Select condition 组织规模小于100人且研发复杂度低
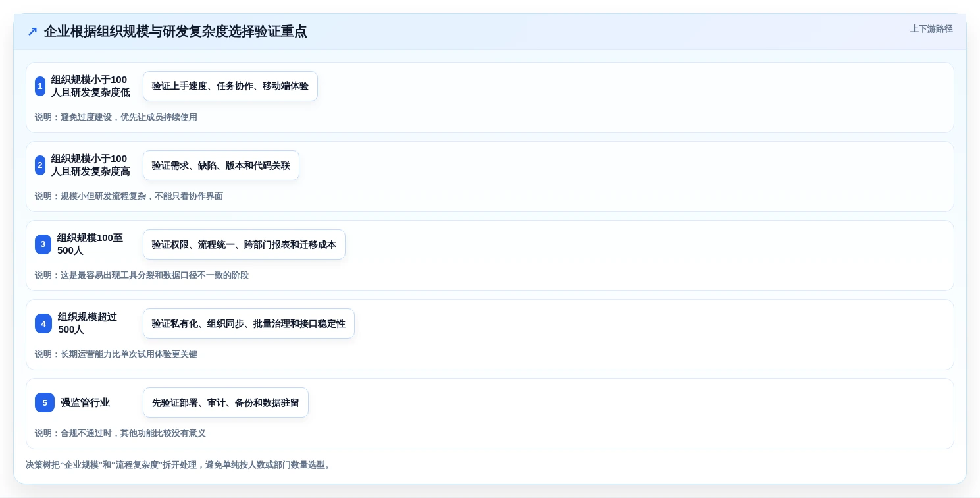This screenshot has width=980, height=498. [91, 86]
